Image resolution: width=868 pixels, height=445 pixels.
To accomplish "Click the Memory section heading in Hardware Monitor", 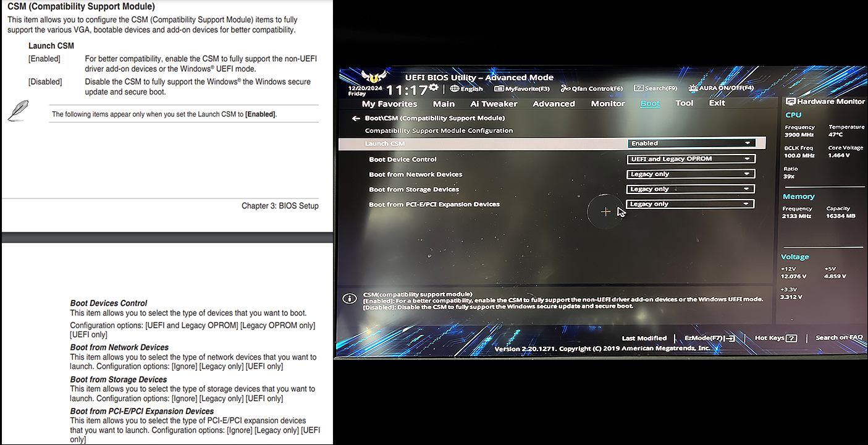I will [x=799, y=197].
